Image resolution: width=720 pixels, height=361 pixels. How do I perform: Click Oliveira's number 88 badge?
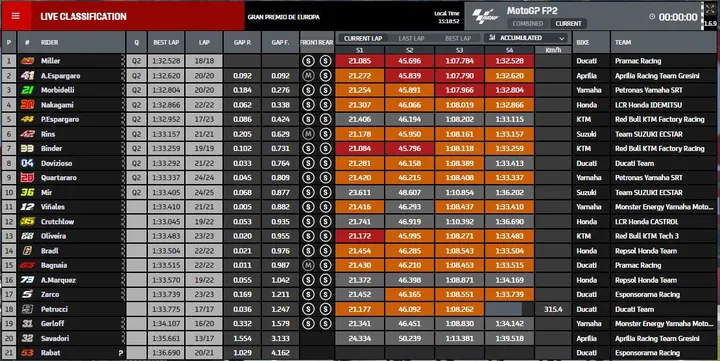27,236
